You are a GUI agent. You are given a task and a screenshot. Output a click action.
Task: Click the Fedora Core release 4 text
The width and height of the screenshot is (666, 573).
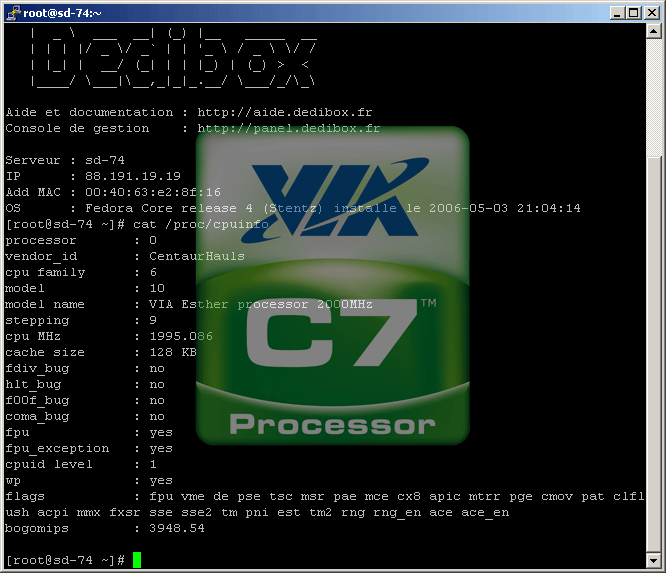tap(169, 209)
